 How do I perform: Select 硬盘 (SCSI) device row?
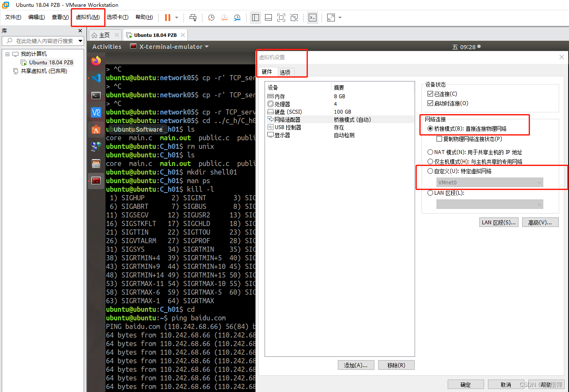coord(340,112)
